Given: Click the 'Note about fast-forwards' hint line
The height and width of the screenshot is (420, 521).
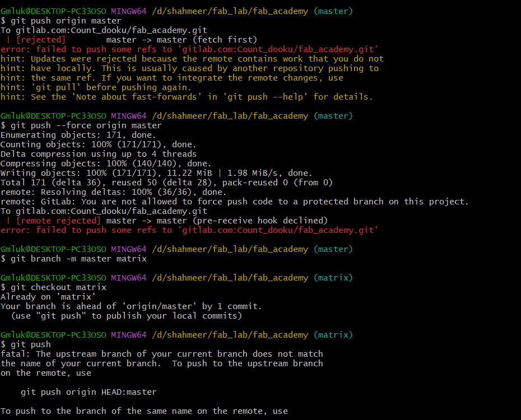Looking at the screenshot, I should point(187,97).
